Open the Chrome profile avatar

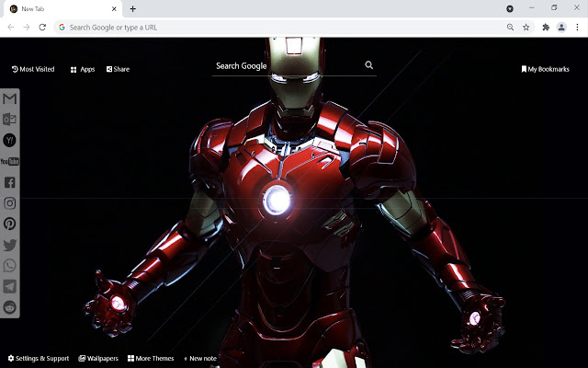(561, 27)
